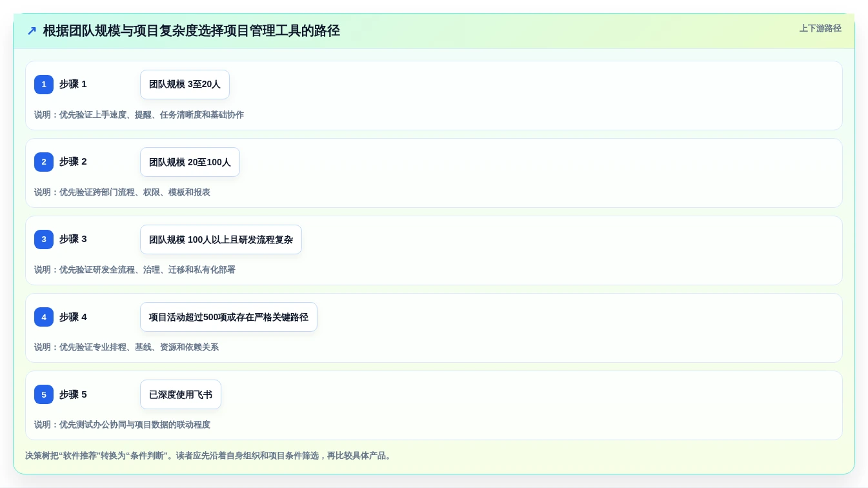Click description 优先测试办公协同与项目数据的联动程度

[x=135, y=425]
